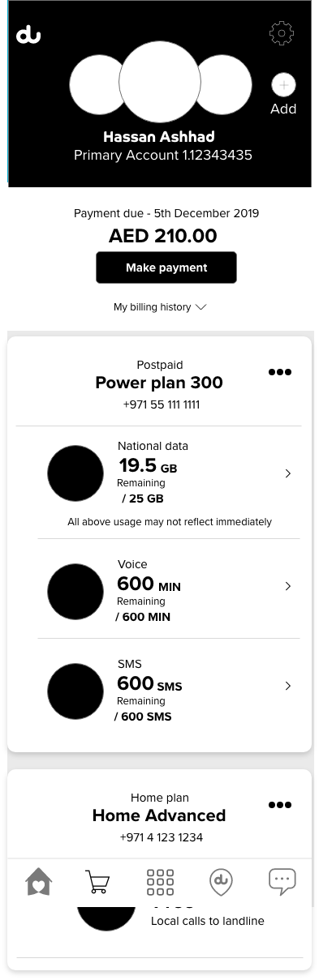The image size is (319, 980).
Task: Open the du store locator pin tab
Action: click(x=221, y=882)
